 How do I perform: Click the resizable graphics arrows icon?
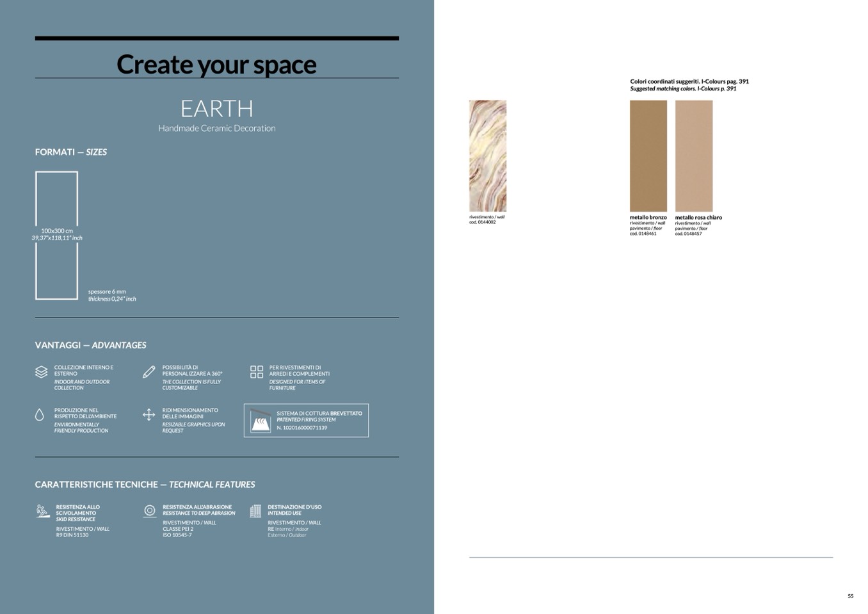(149, 415)
